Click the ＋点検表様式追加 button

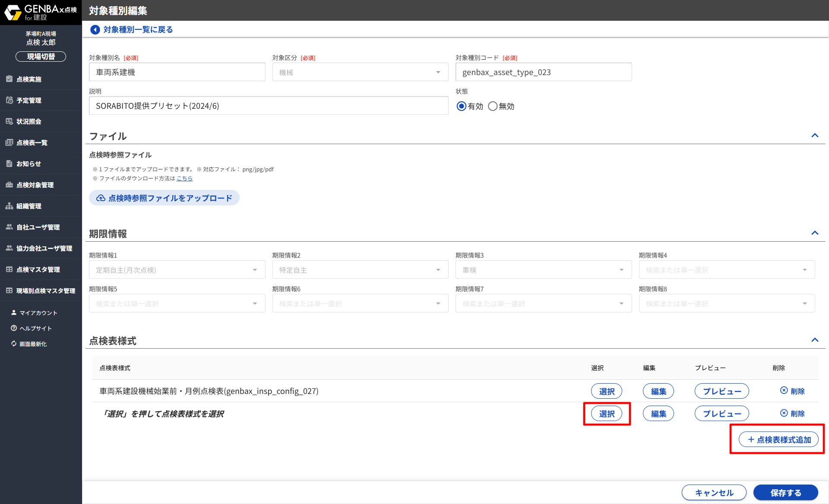coord(778,440)
